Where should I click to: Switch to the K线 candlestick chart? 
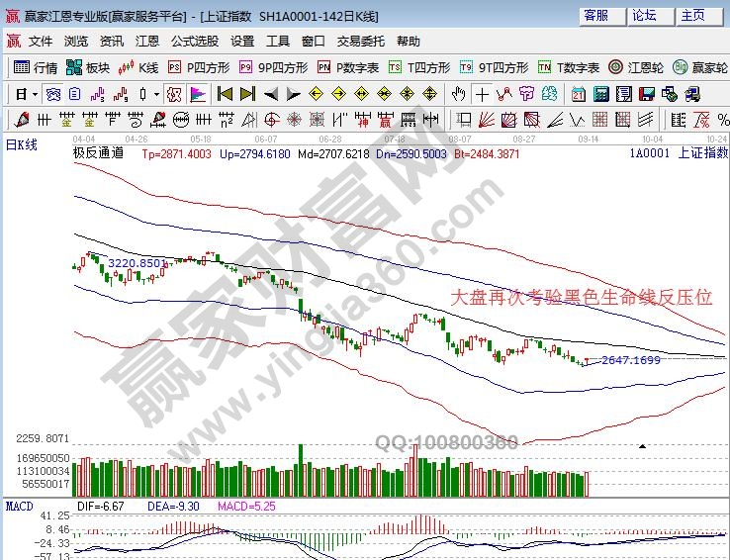(x=138, y=67)
